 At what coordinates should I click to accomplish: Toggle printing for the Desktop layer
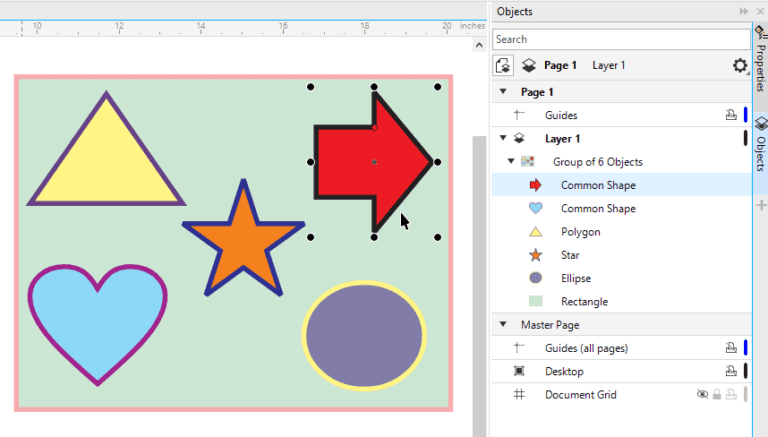pos(730,371)
